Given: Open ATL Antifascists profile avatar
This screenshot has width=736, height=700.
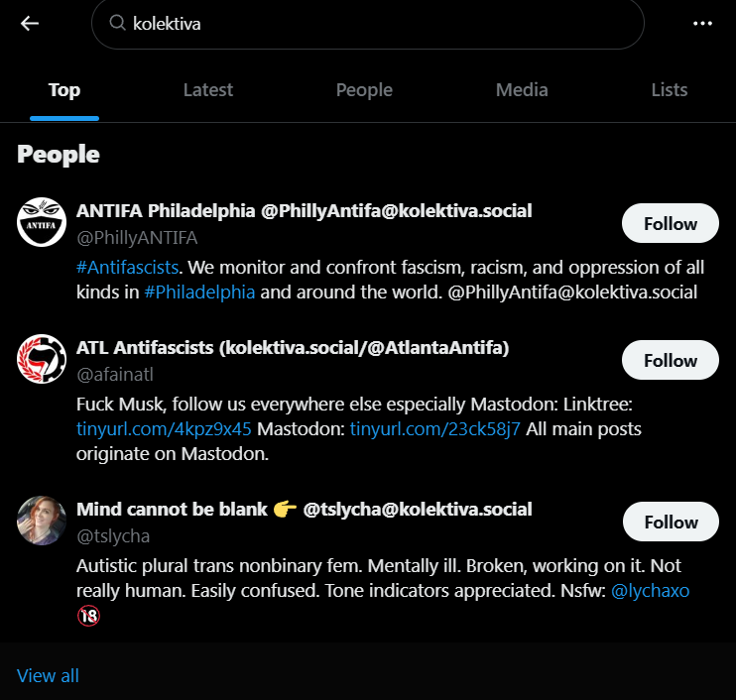Looking at the screenshot, I should [42, 359].
